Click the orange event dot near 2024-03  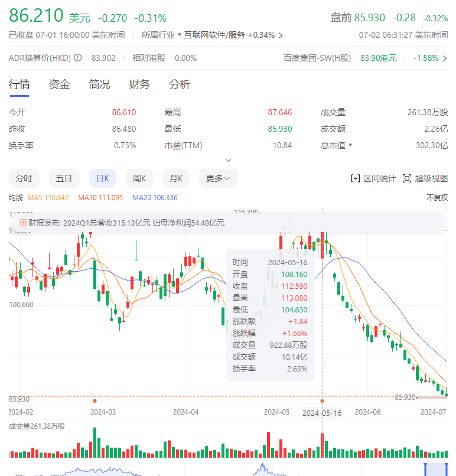pyautogui.click(x=95, y=401)
